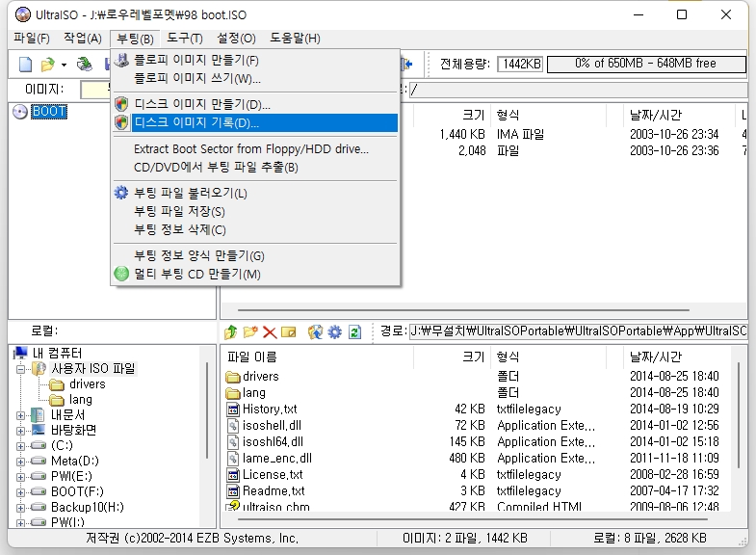Expand the 내문서 tree node

(x=21, y=415)
